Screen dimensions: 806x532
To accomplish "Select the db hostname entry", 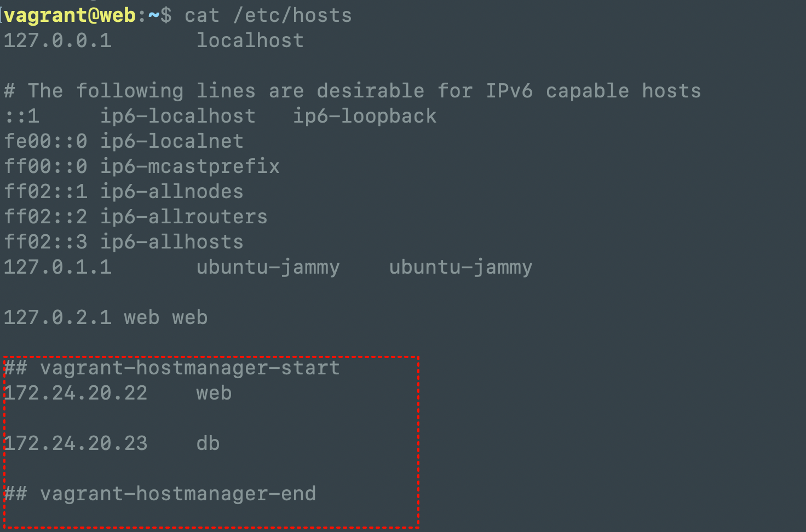I will [208, 443].
